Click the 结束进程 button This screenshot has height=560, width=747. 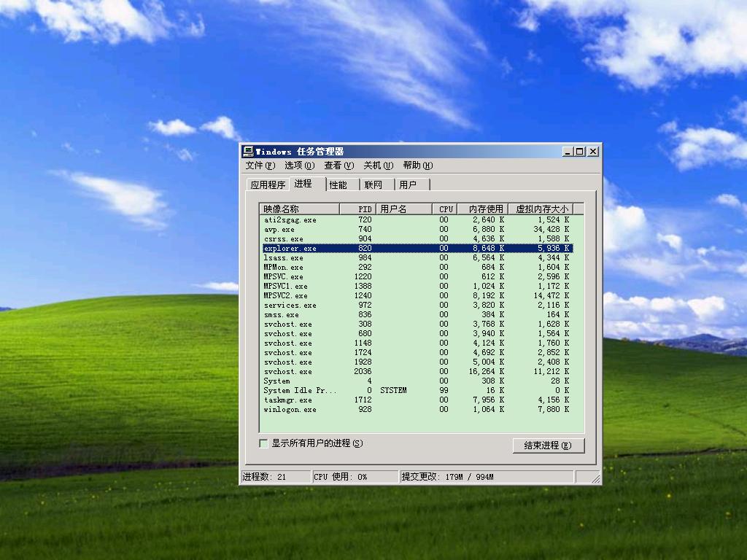point(549,446)
